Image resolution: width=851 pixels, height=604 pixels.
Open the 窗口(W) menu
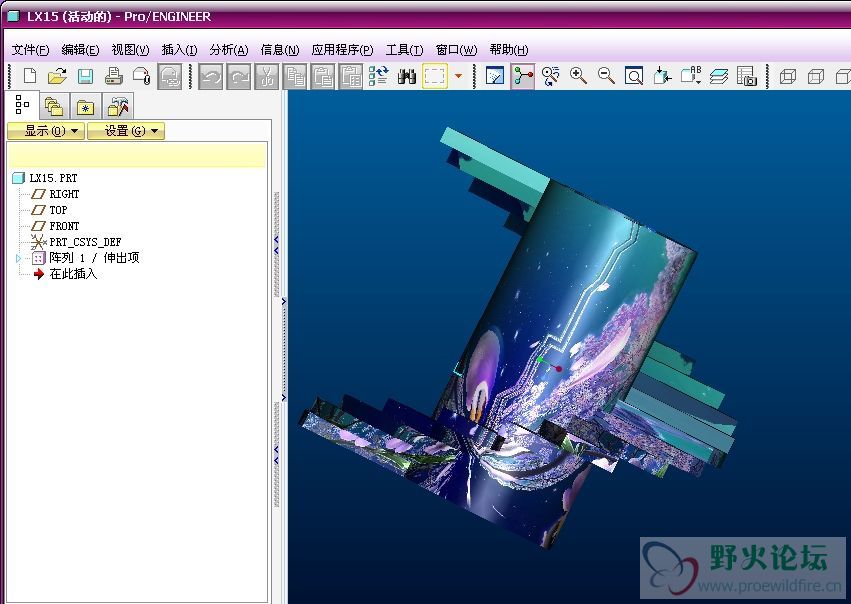[456, 50]
